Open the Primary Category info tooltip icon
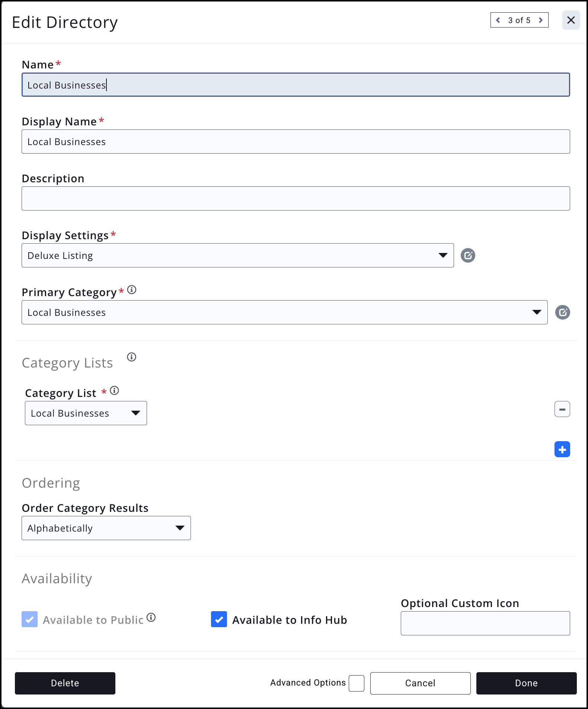 (132, 290)
